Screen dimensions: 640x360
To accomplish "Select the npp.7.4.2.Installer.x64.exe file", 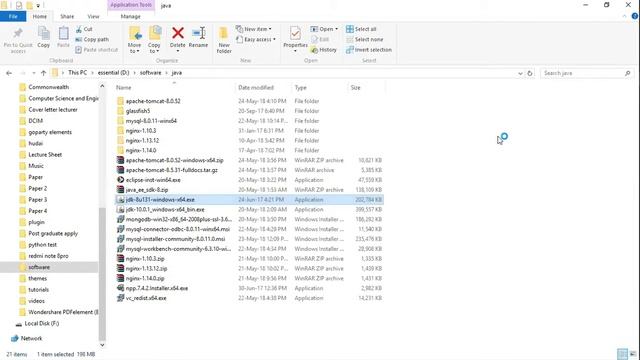I will (x=249, y=288).
